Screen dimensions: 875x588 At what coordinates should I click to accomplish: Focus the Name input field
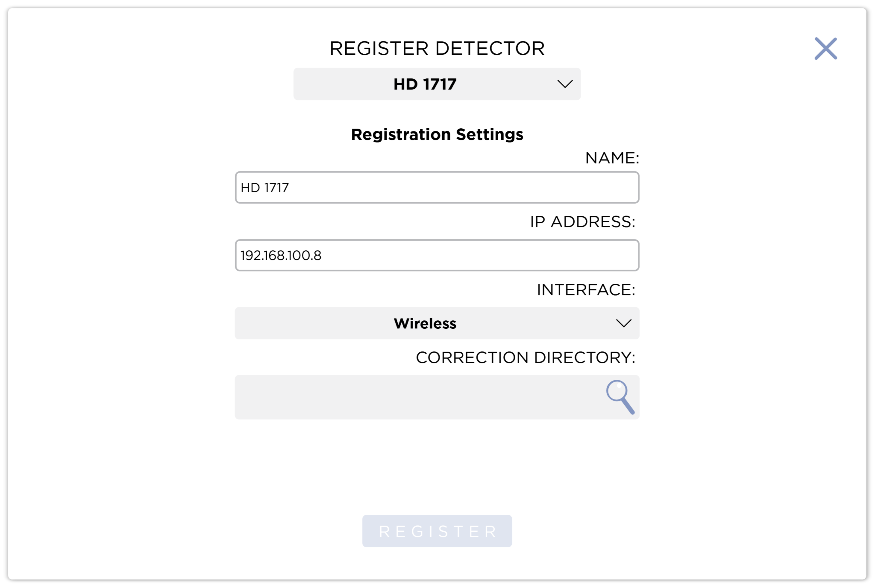click(437, 187)
